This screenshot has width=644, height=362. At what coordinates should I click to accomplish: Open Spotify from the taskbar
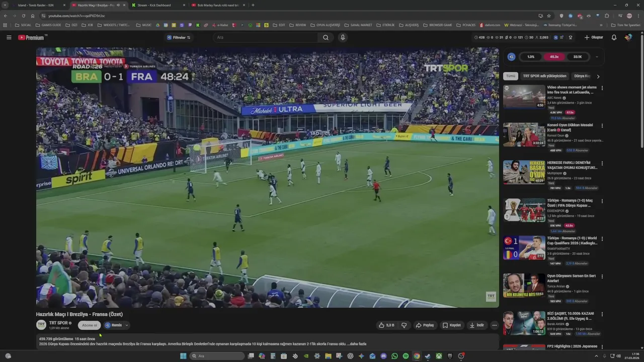[406, 356]
